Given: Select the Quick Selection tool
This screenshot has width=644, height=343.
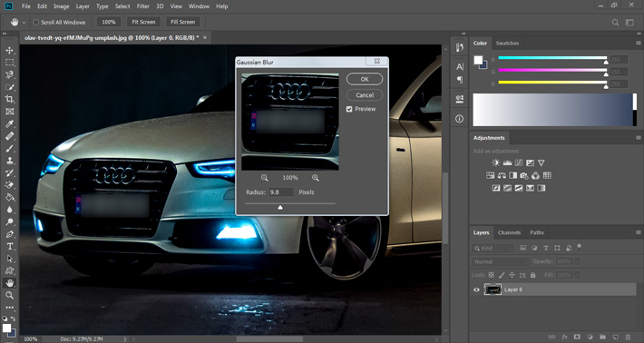Looking at the screenshot, I should [9, 87].
